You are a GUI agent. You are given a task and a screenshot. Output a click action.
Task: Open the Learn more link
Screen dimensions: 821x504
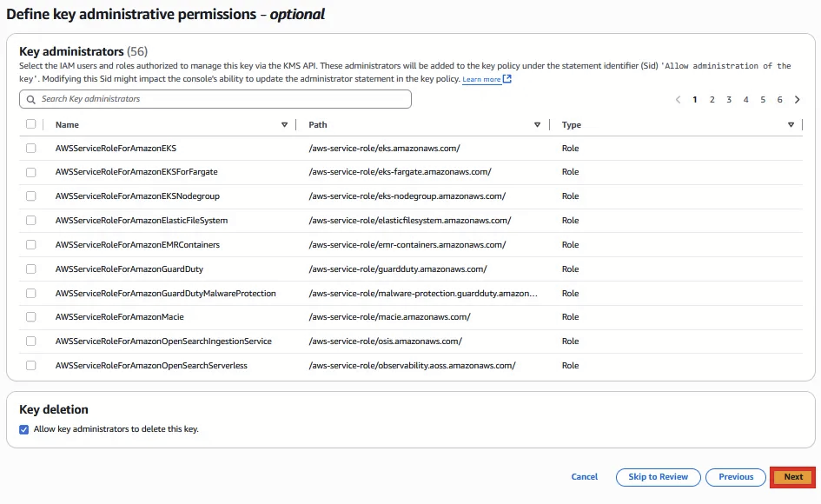481,79
